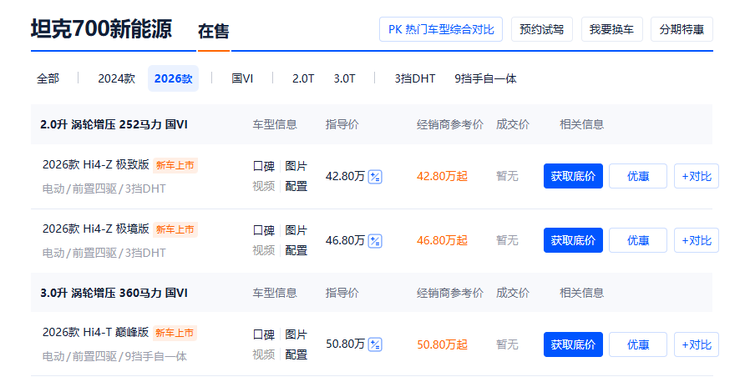Screen dimensions: 750x382
Task: Open loan calculator icon beside 46.80万 price
Action: click(x=375, y=240)
